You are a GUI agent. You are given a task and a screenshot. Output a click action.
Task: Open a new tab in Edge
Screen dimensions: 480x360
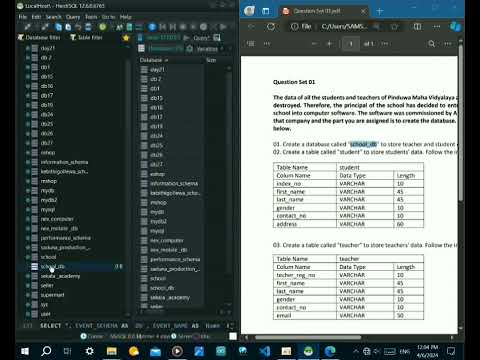[x=379, y=11]
